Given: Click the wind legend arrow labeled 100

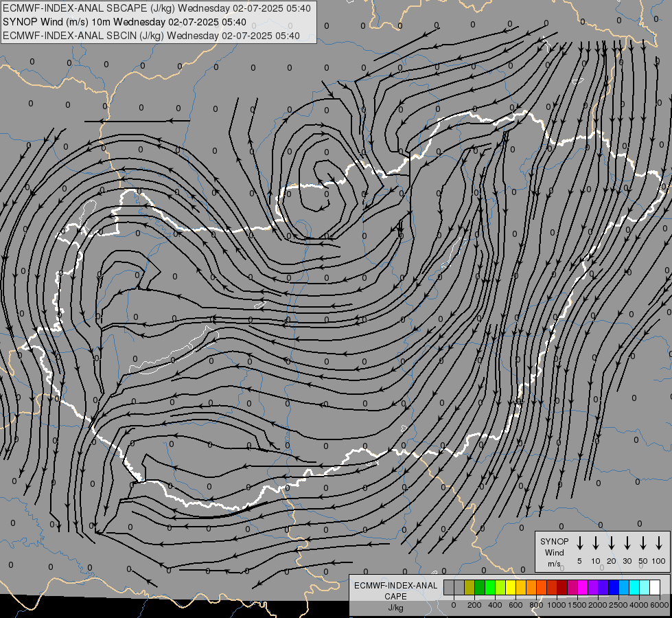Looking at the screenshot, I should [659, 542].
